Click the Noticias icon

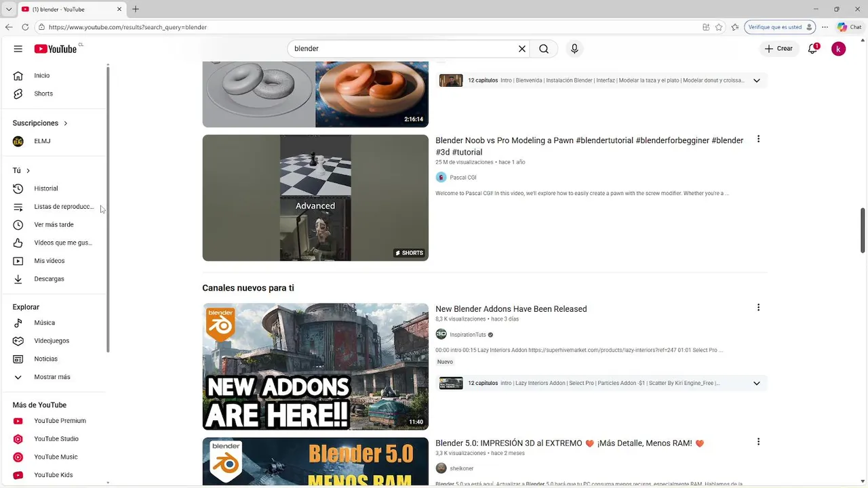(x=18, y=359)
